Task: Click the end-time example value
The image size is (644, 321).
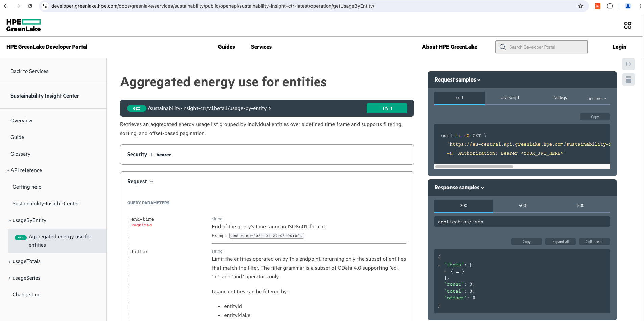Action: tap(267, 236)
